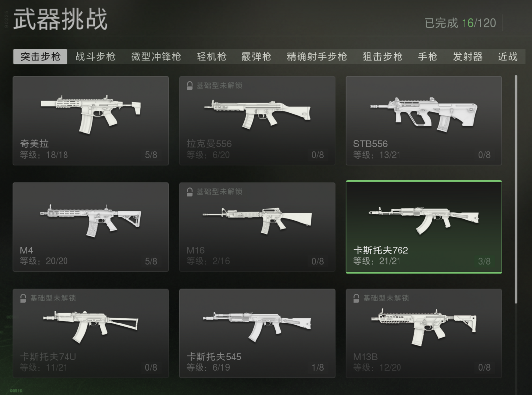Screen dimensions: 532x395
Task: Click the lock icon on M13B card
Action: point(356,298)
